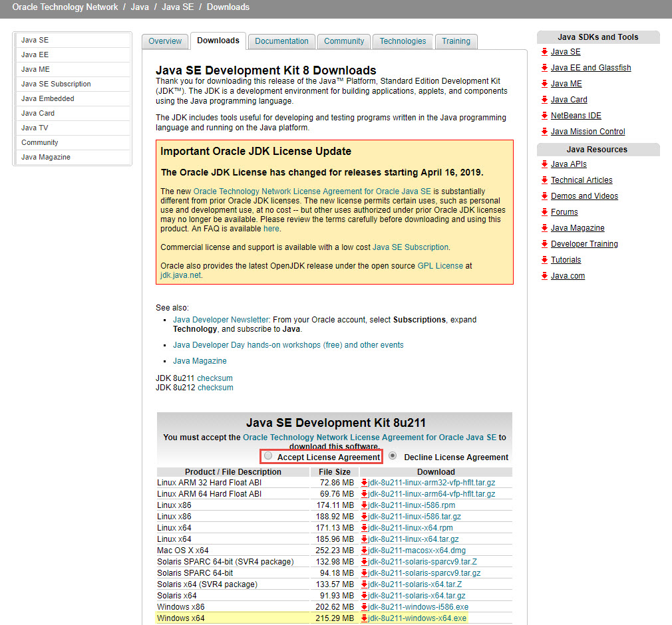Open the GPL License link
672x625 pixels.
point(440,265)
